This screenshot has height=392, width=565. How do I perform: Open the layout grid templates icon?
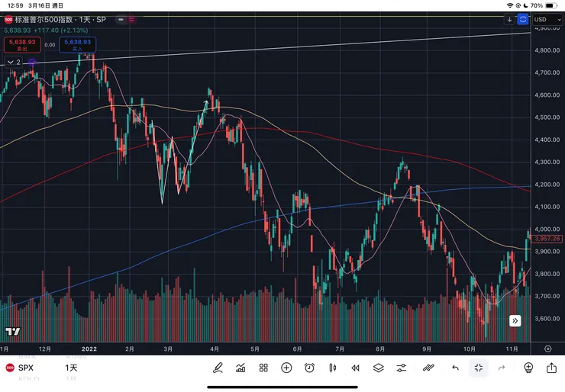(x=263, y=368)
